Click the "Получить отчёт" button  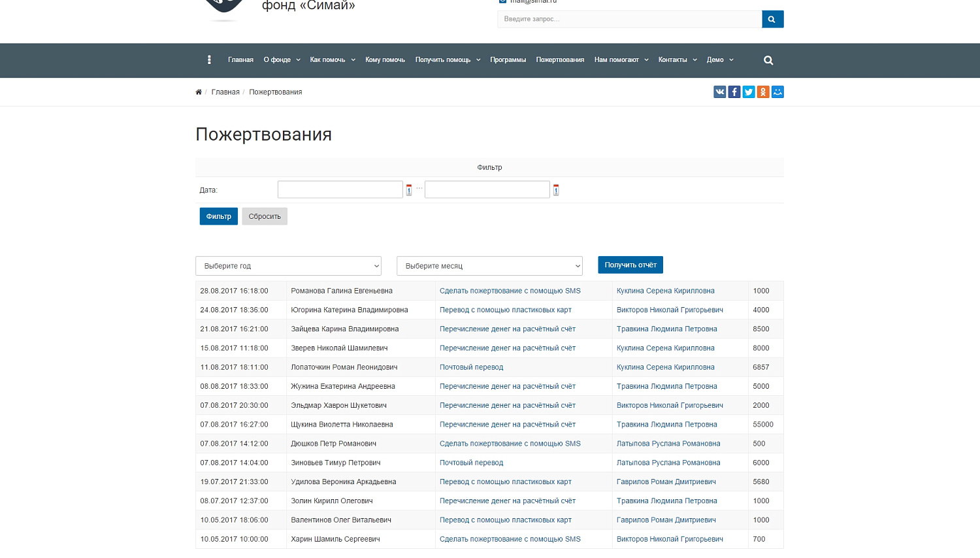(x=630, y=265)
